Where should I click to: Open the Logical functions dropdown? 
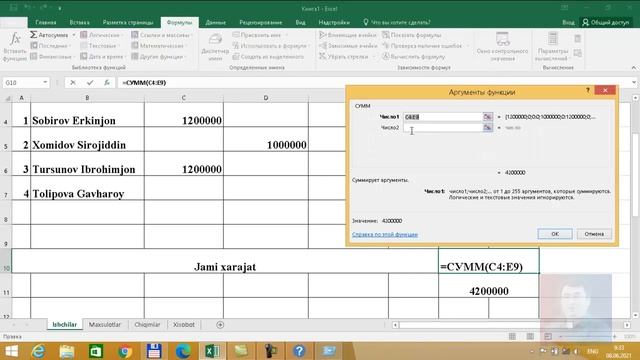pyautogui.click(x=101, y=35)
